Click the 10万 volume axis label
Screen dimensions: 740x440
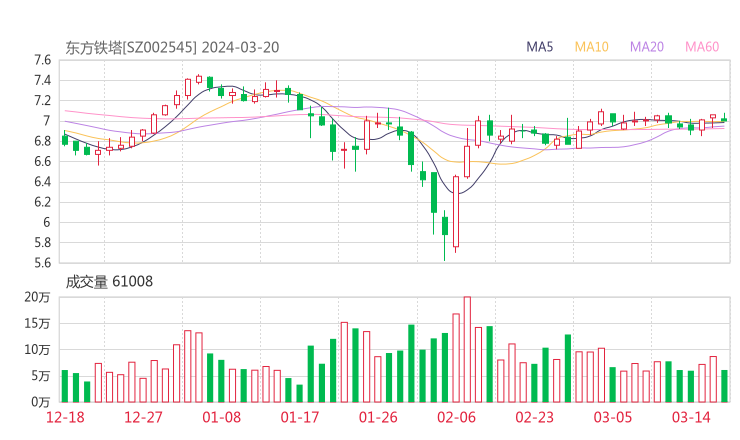tap(37, 350)
